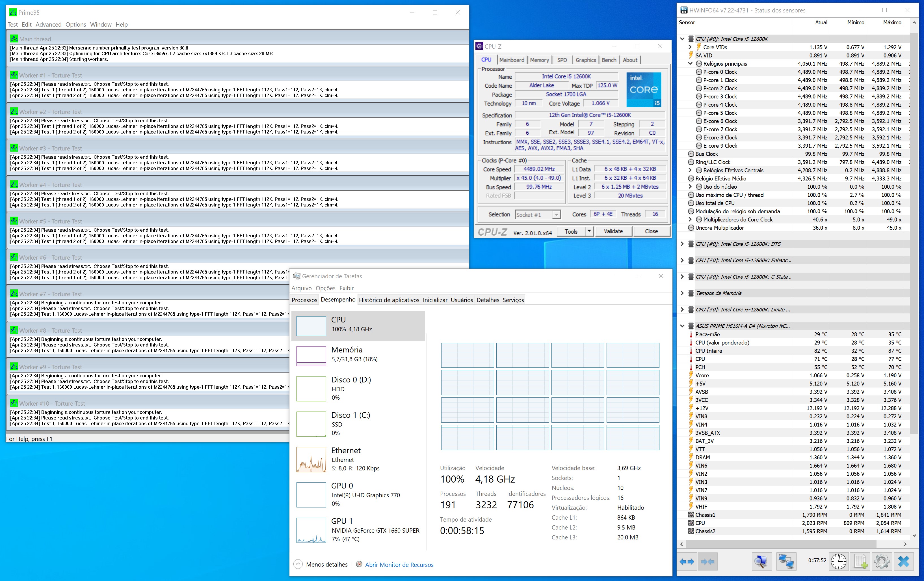
Task: Click the log file sheet icon with green plus
Action: [861, 562]
